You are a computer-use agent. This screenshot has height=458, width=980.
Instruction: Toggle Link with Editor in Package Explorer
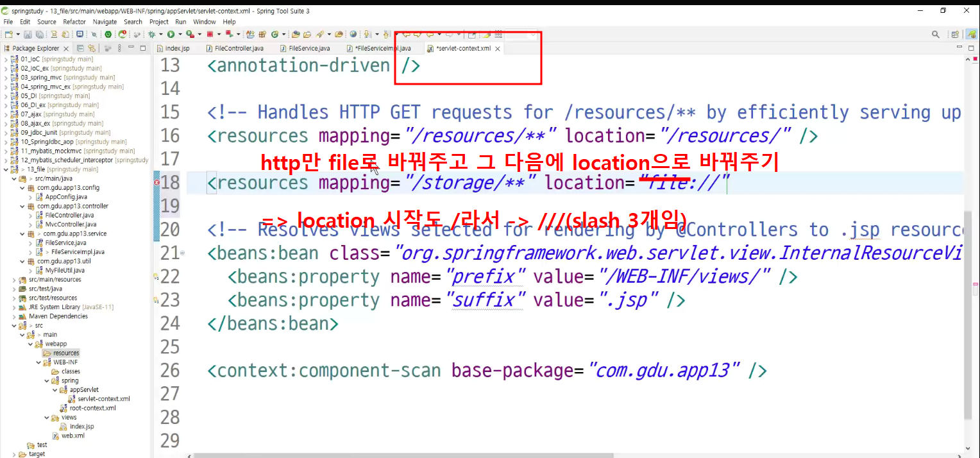click(91, 48)
